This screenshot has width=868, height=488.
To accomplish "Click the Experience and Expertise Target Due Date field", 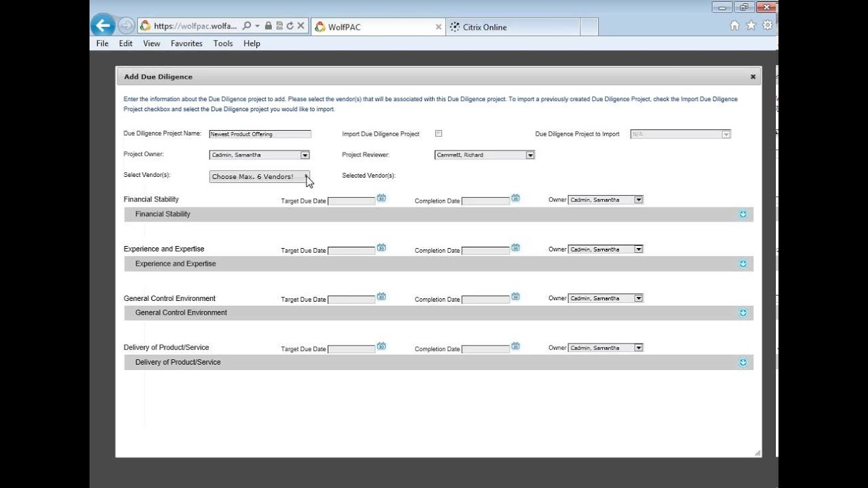I will click(351, 251).
